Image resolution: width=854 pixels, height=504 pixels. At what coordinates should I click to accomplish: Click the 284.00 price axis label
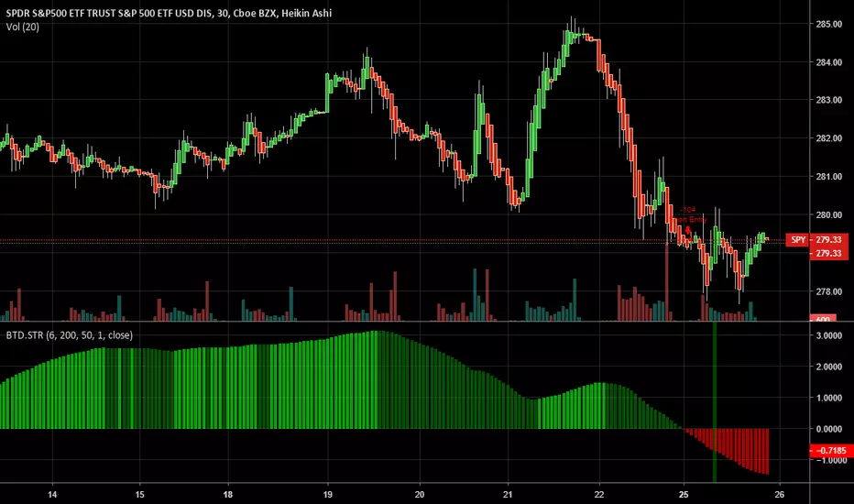828,62
